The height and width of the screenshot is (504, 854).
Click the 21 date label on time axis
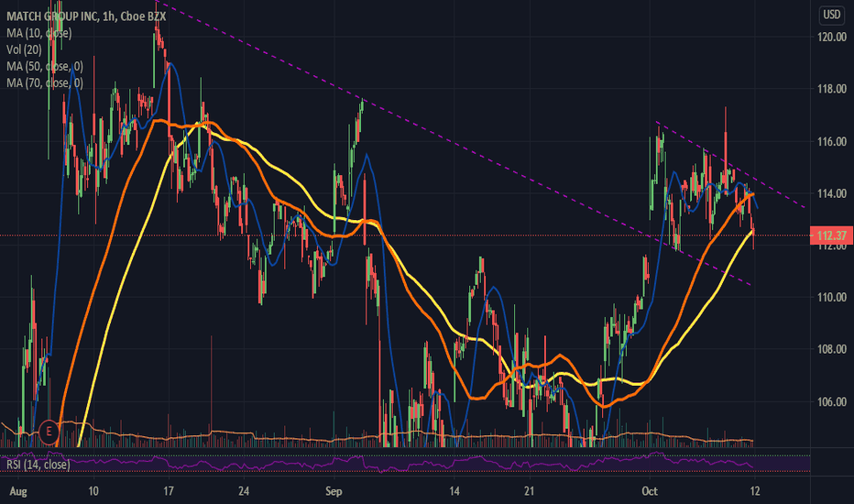(x=530, y=491)
